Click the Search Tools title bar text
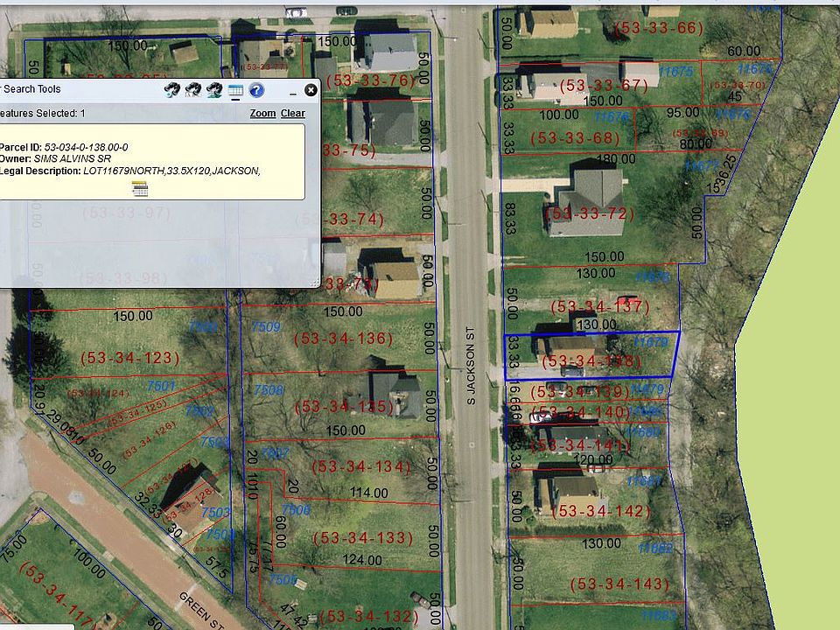This screenshot has width=840, height=630. [x=32, y=89]
